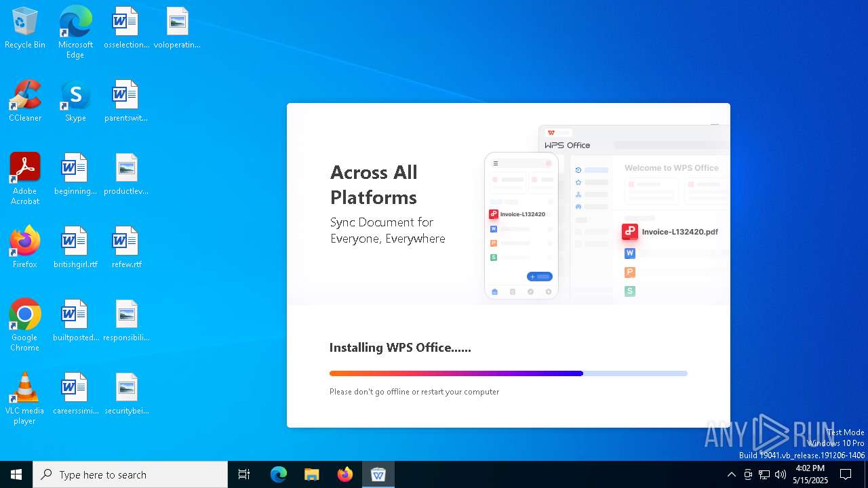Open Firefox desktop shortcut
The image size is (868, 488).
(x=25, y=247)
